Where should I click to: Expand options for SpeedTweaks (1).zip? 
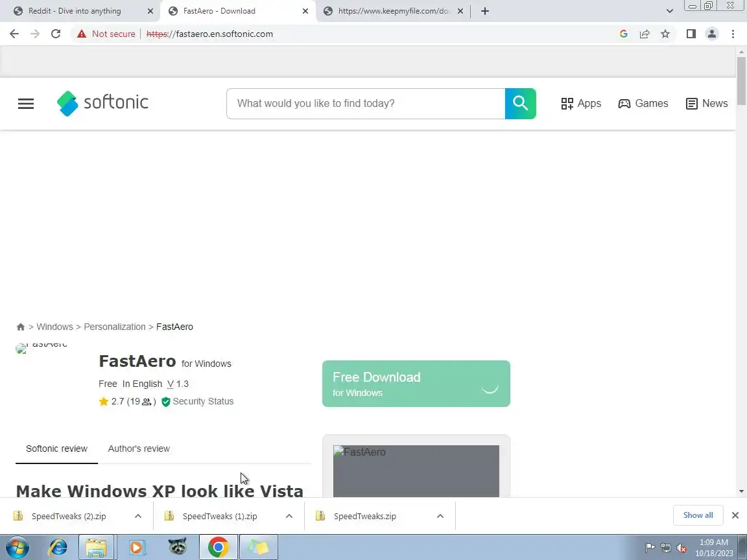pos(289,516)
